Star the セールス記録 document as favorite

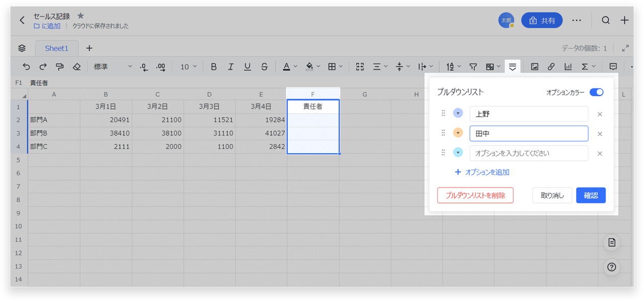pyautogui.click(x=80, y=16)
